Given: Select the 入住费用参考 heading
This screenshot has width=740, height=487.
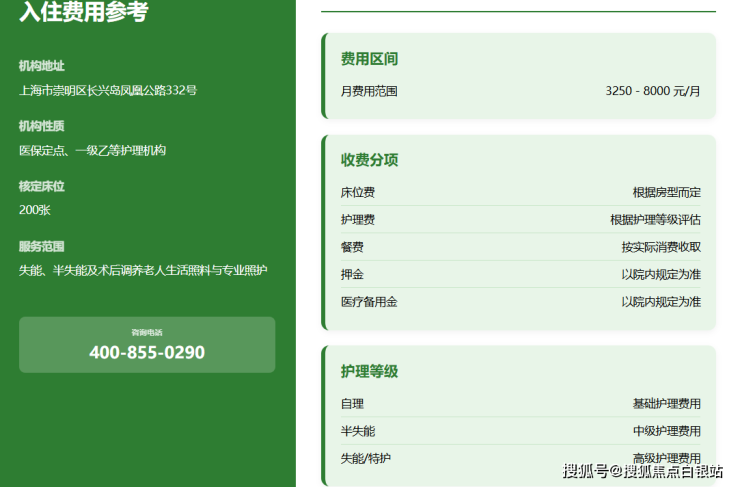Looking at the screenshot, I should click(84, 11).
